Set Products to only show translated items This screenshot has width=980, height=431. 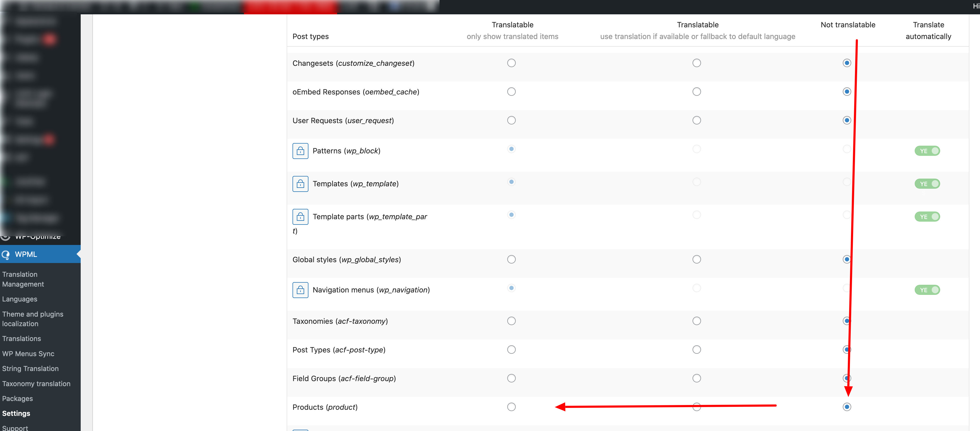coord(511,407)
